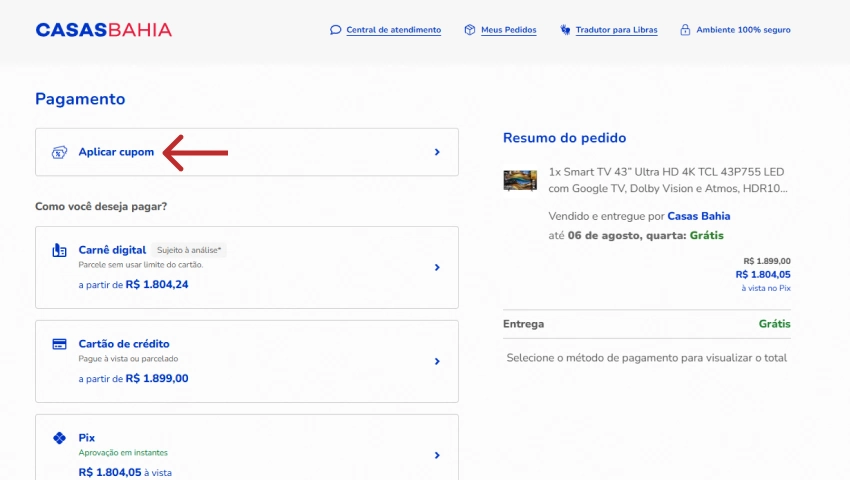Viewport: 850px width, 480px height.
Task: Click the Ambiente 100% seguro text
Action: point(743,30)
